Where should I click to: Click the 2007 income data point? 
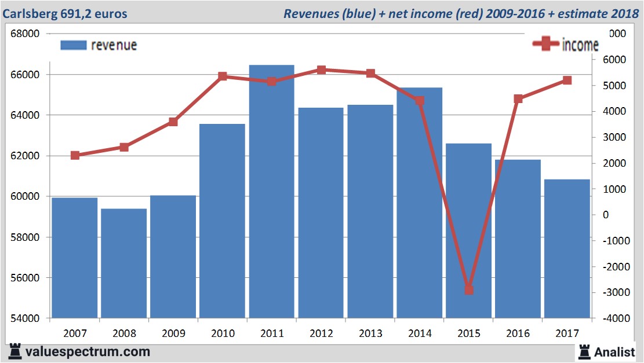(75, 156)
